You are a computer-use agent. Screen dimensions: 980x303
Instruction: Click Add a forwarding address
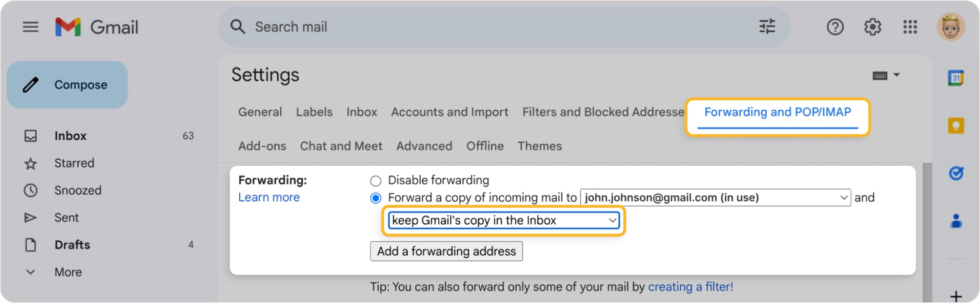(x=446, y=251)
